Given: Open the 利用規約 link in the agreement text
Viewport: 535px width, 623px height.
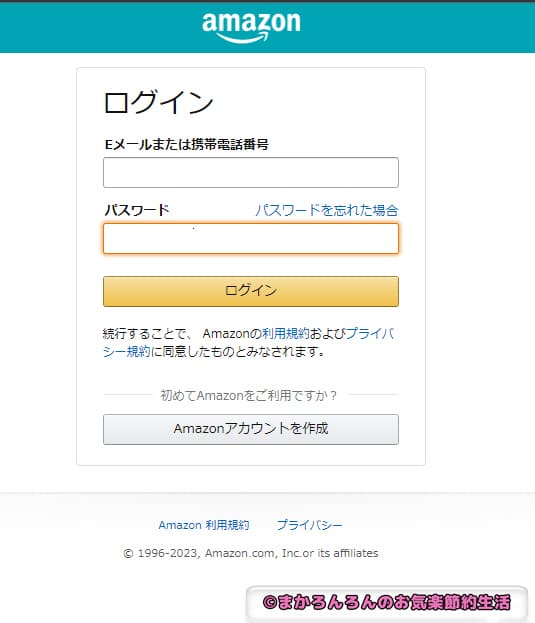Looking at the screenshot, I should point(285,333).
